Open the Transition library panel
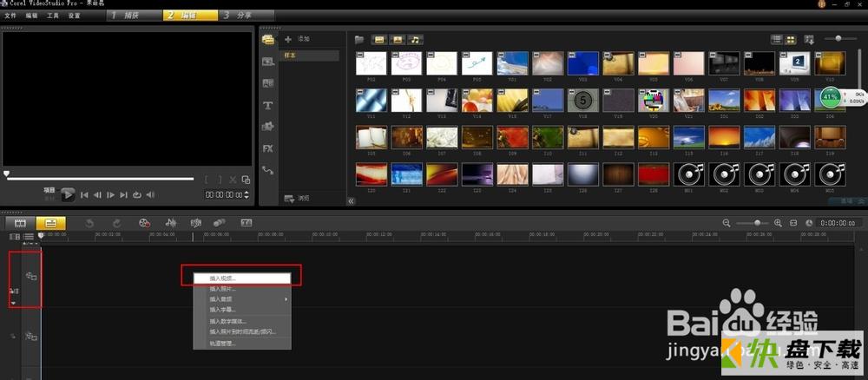This screenshot has width=868, height=380. coord(268,83)
